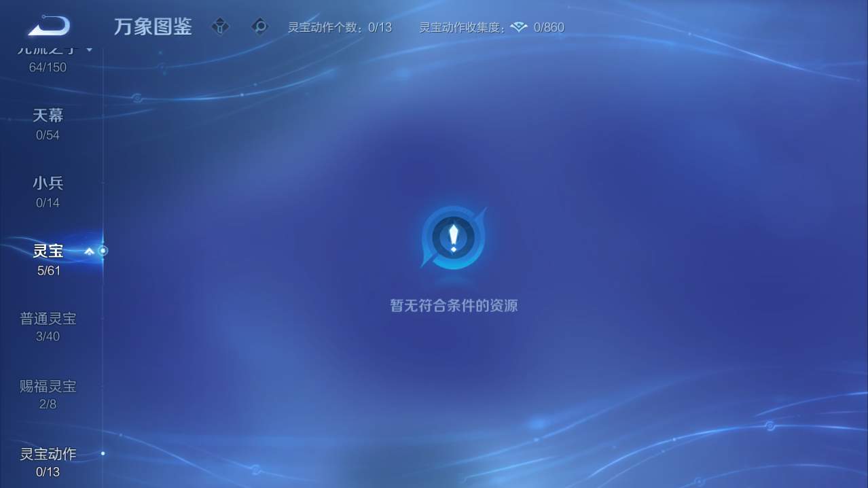
Task: Click the 暂无符合条件的资源 message
Action: coord(454,306)
